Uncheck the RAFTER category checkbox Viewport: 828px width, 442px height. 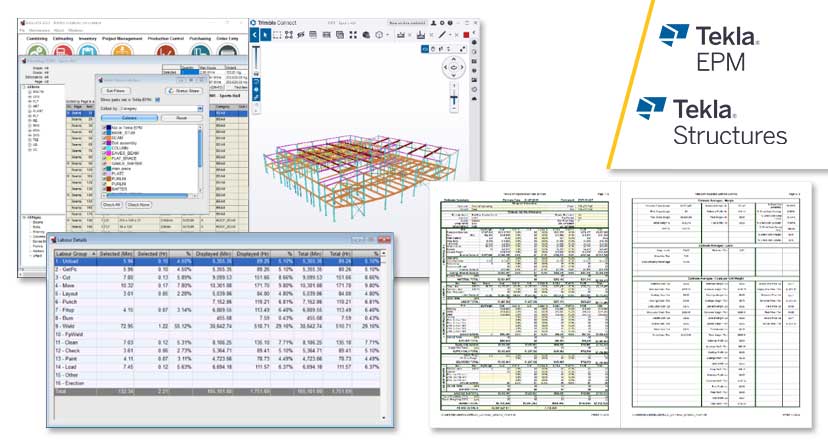coord(103,189)
